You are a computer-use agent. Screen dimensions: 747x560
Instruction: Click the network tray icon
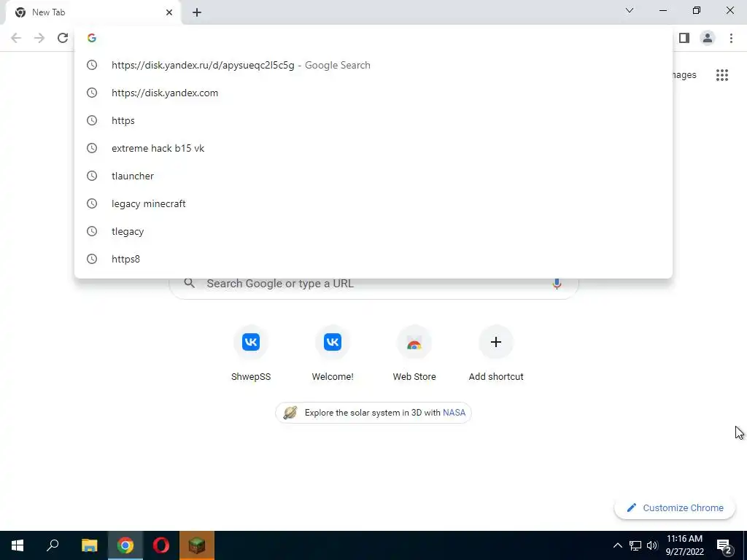tap(635, 545)
